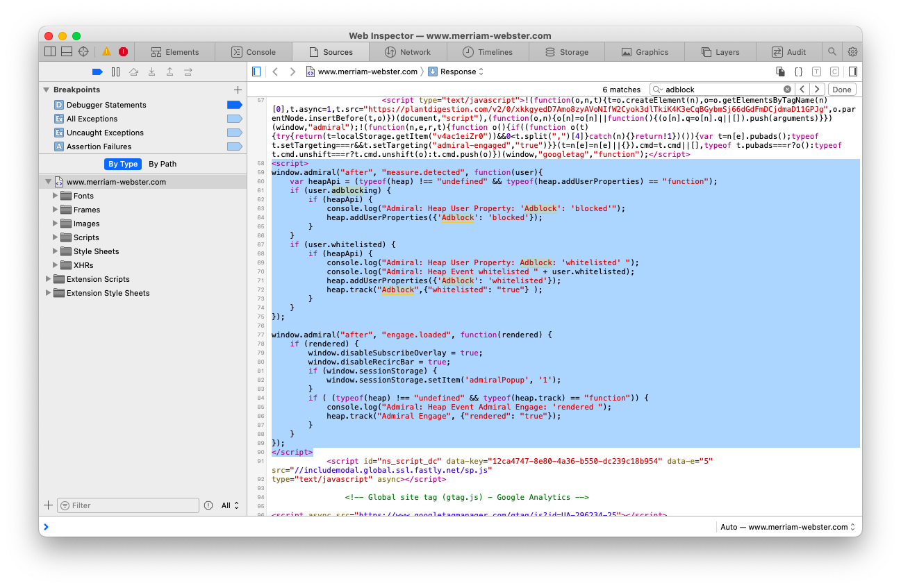Expand the Extension Scripts folder
901x588 pixels.
tap(48, 279)
